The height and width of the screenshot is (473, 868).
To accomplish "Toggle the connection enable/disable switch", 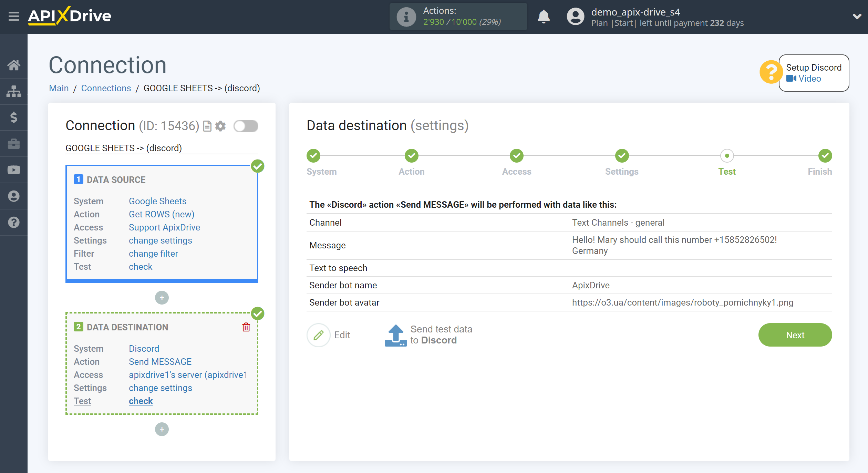I will 246,125.
